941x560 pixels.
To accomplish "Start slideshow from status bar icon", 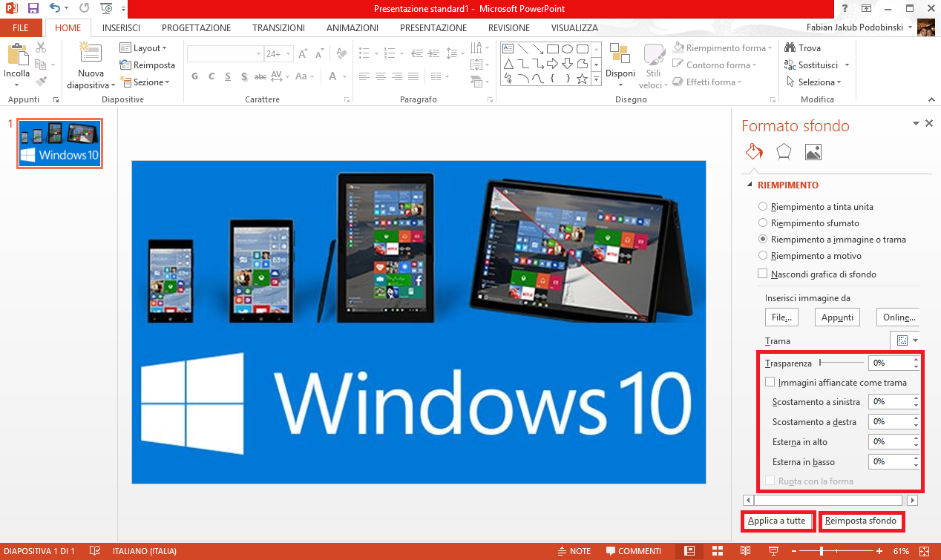I will 774,551.
